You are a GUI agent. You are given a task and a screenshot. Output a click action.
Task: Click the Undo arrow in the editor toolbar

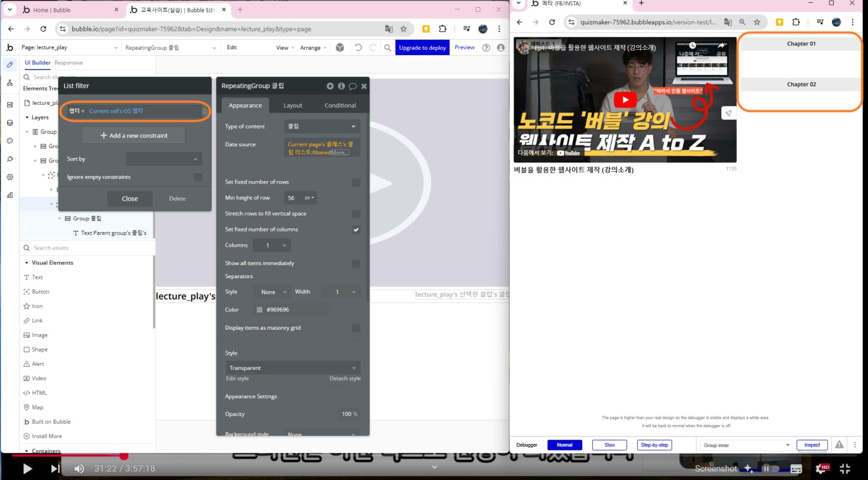(358, 48)
